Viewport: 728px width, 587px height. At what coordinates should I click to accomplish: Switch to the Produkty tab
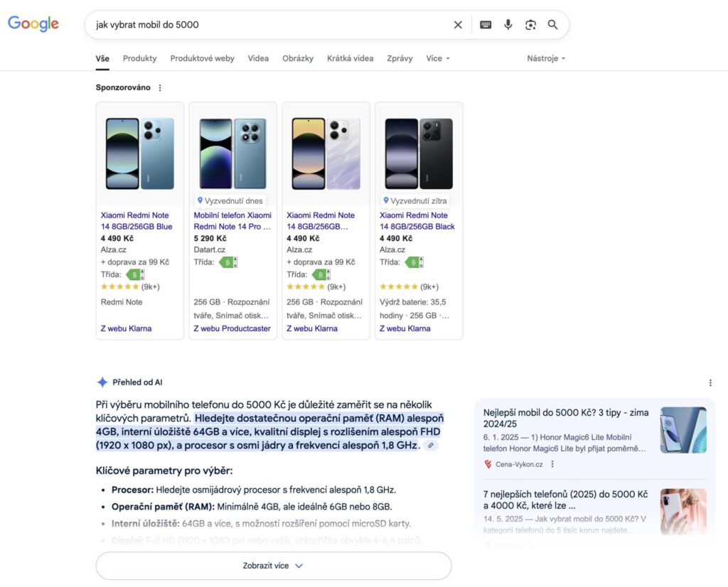[140, 58]
